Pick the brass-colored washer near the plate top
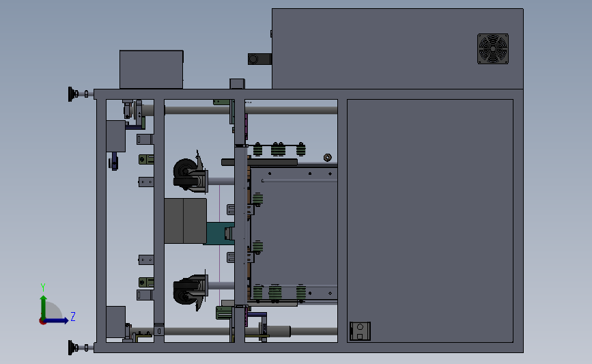The width and height of the screenshot is (592, 364). (328, 158)
